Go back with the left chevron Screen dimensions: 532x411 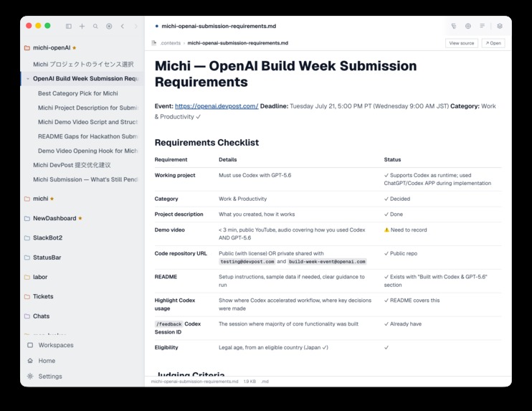point(123,26)
